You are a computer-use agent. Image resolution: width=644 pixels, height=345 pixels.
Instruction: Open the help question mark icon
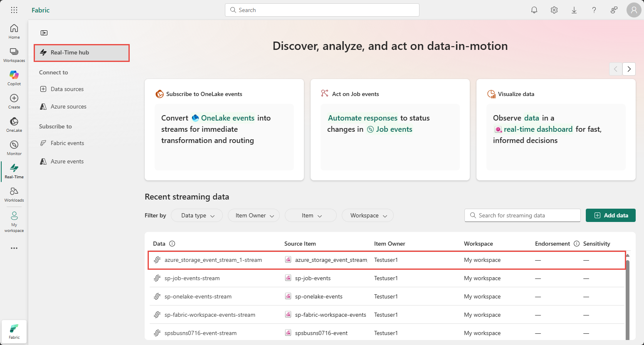point(594,10)
